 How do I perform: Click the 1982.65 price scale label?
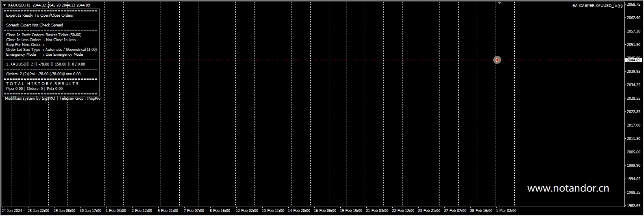click(x=633, y=206)
